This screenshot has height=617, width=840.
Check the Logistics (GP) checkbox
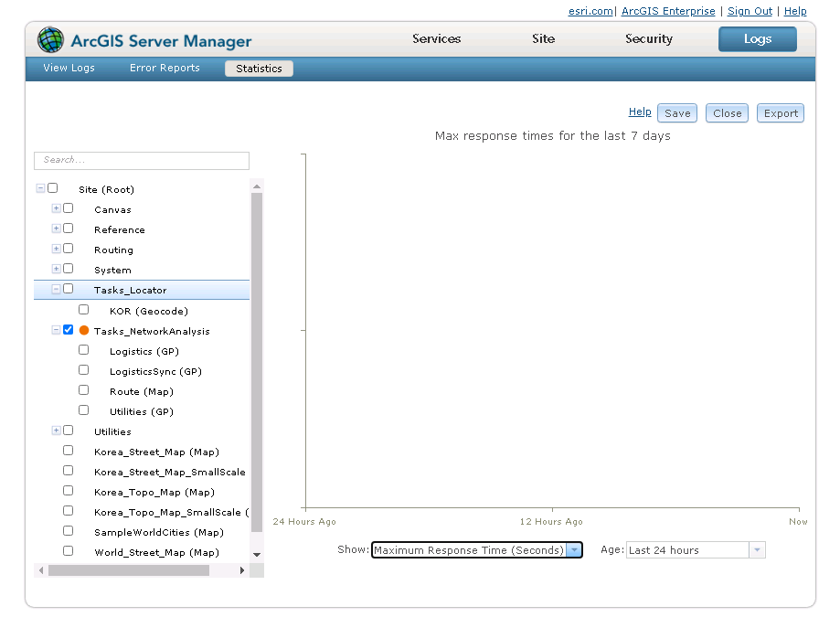pyautogui.click(x=83, y=350)
